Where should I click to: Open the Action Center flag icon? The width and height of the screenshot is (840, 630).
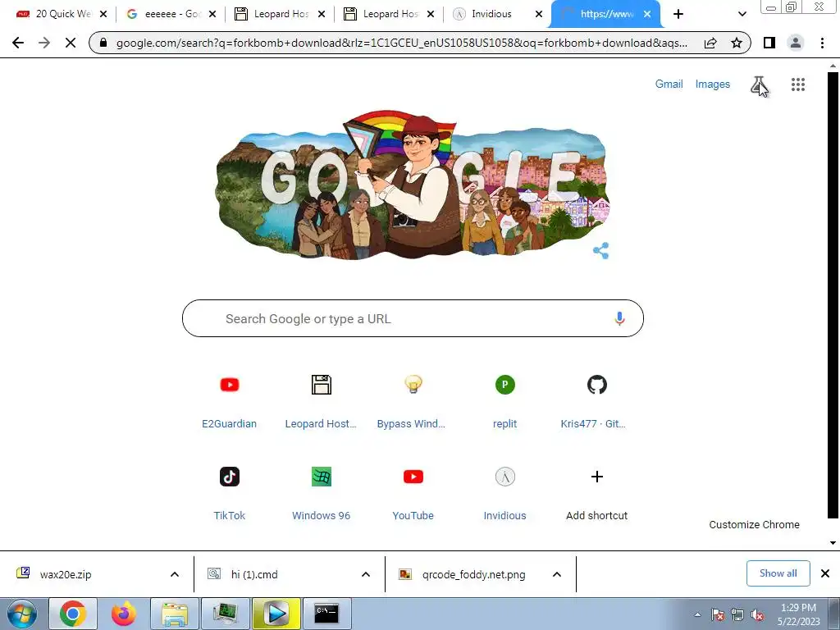point(718,615)
